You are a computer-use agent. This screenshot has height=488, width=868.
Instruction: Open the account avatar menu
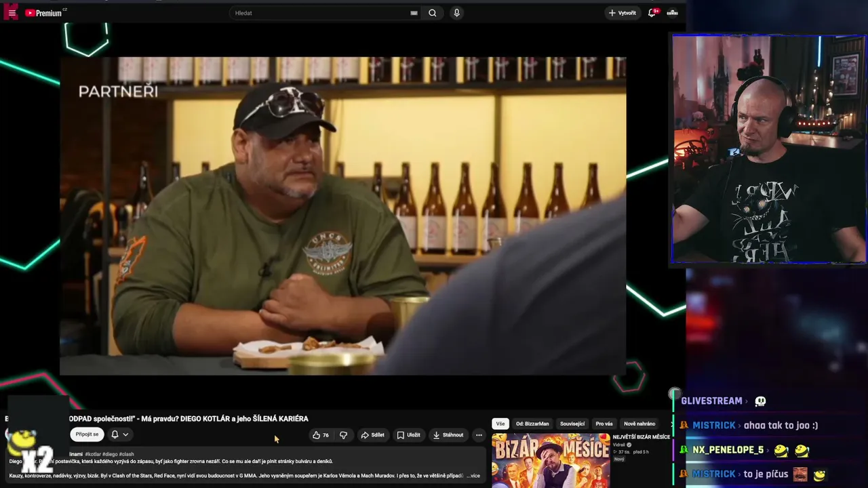pos(673,13)
